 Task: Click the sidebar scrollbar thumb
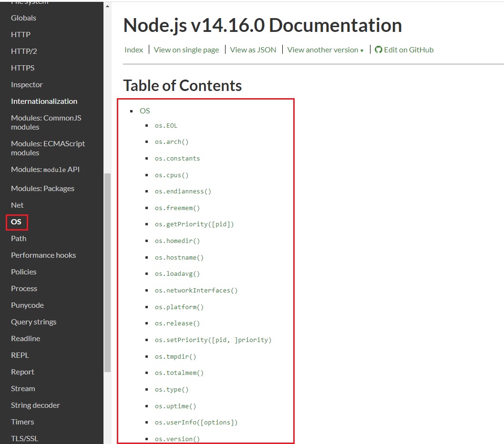[107, 272]
